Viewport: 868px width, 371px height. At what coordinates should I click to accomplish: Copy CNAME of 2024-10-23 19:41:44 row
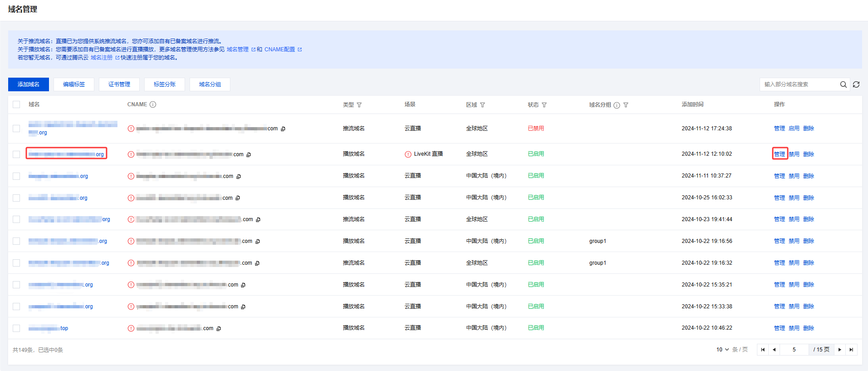coord(258,220)
